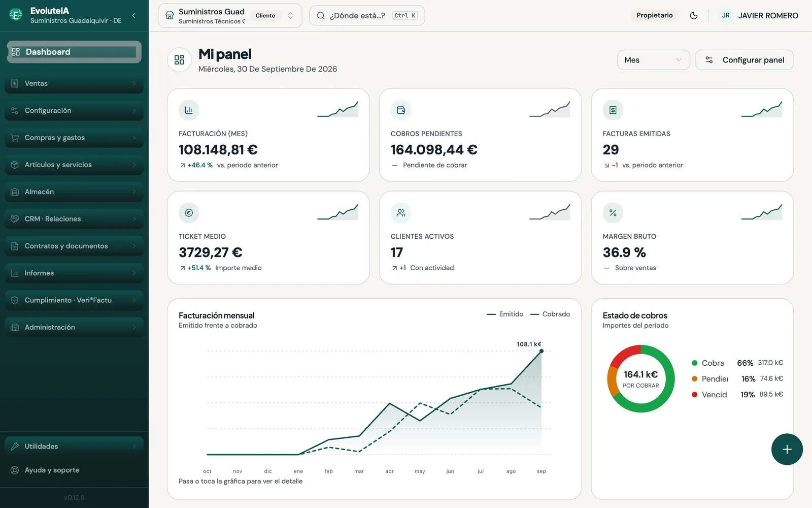Click the JR user avatar
812x508 pixels.
pyautogui.click(x=726, y=16)
